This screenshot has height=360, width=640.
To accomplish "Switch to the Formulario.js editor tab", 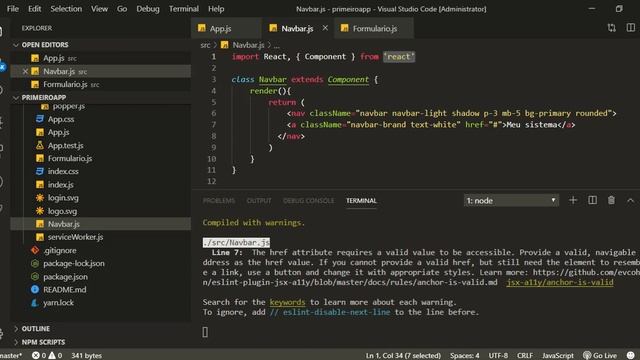I will [x=374, y=28].
